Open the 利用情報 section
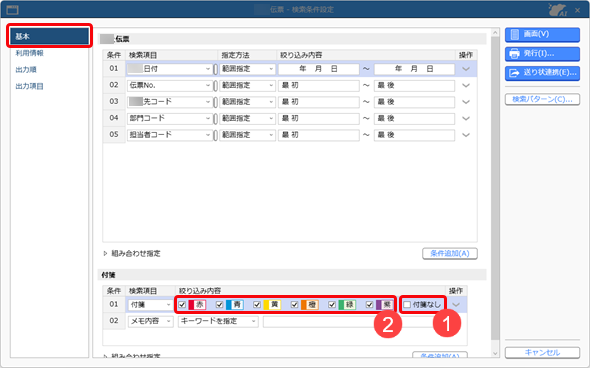Image resolution: width=590 pixels, height=368 pixels. [29, 53]
